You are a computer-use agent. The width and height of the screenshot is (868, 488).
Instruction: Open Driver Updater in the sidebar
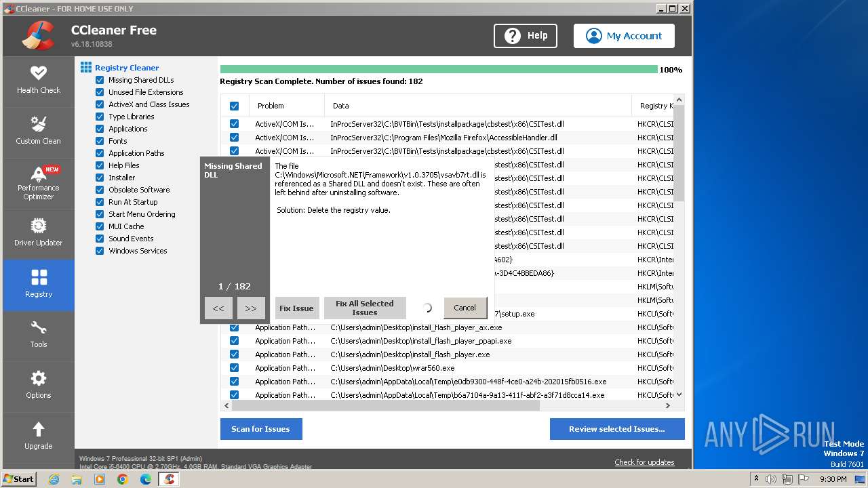pyautogui.click(x=38, y=233)
